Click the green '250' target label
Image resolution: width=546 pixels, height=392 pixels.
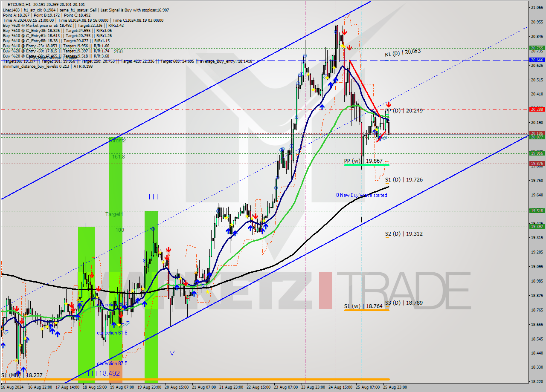point(118,52)
